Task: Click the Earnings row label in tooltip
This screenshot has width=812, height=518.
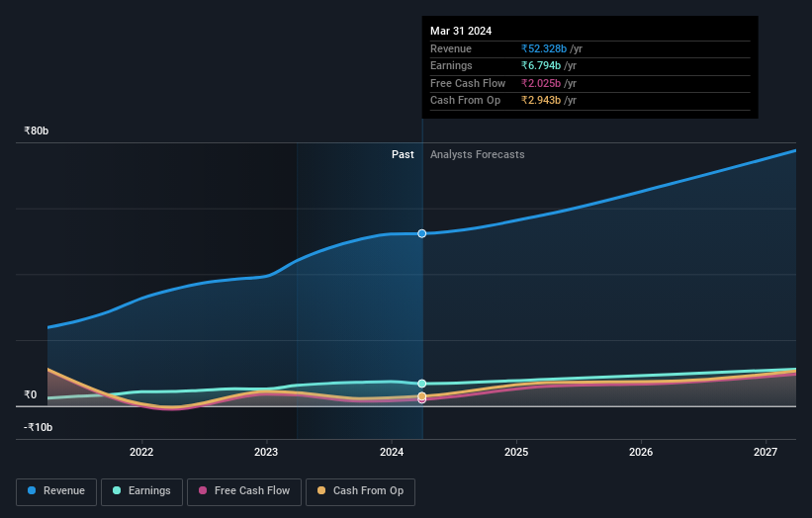Action: click(452, 65)
